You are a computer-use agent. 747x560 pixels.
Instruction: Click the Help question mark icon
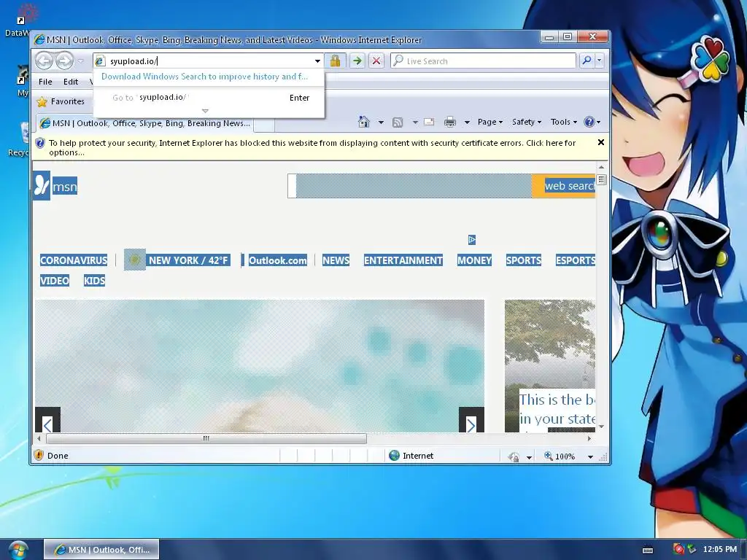tap(589, 122)
